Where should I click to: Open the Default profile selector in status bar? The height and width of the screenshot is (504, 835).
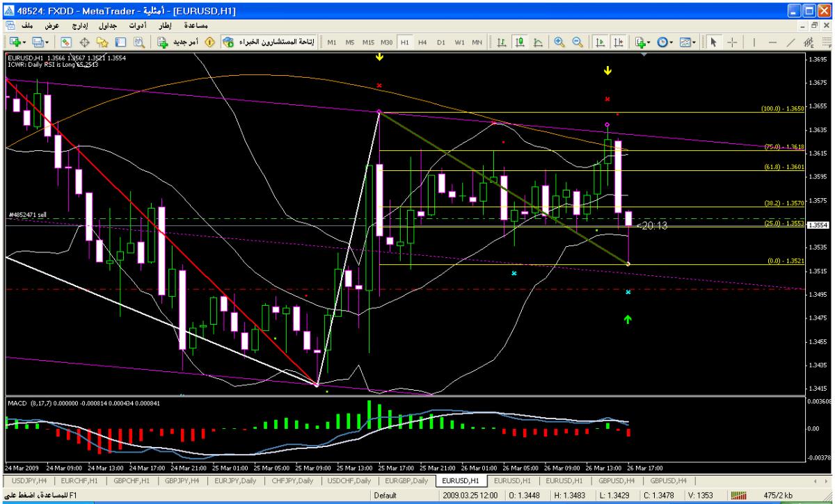coord(384,496)
